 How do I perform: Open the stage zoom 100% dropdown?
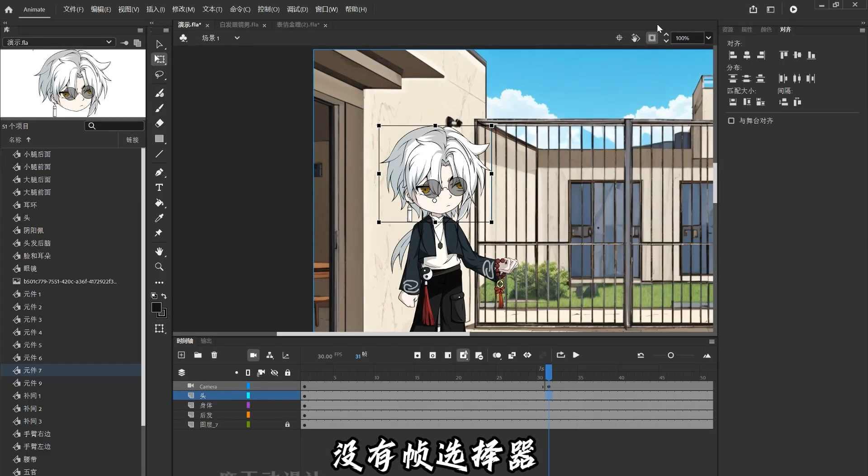pos(708,38)
